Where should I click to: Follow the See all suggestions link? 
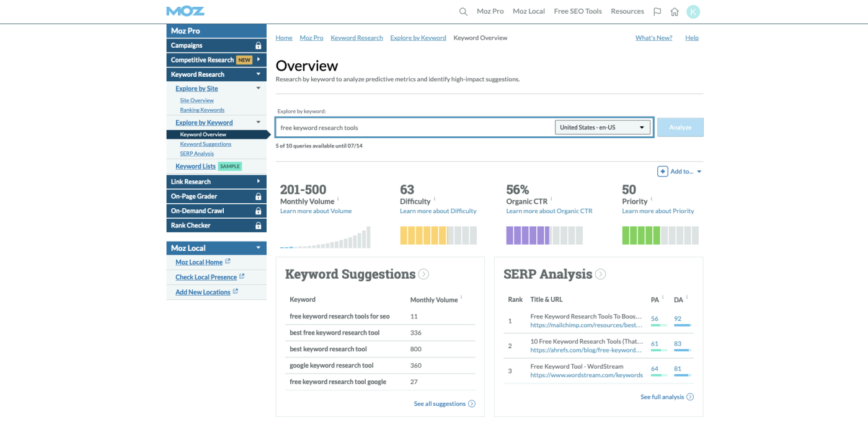(440, 404)
